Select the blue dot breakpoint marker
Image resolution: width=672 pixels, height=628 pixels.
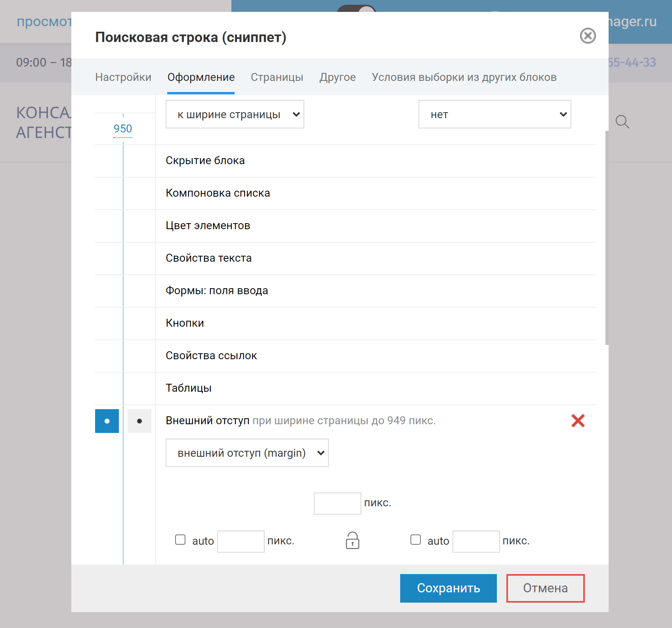pos(107,421)
